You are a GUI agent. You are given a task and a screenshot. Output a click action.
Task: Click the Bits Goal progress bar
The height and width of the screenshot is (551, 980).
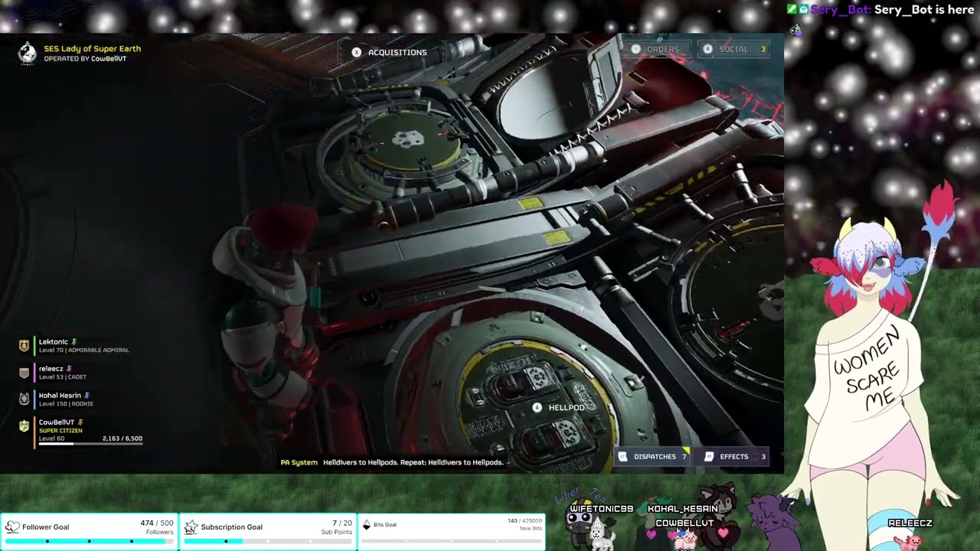(x=451, y=541)
